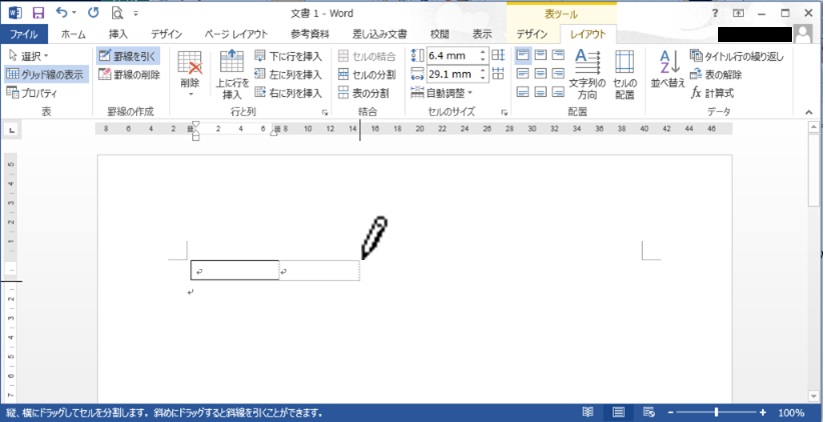Select align bottom left cell alignment
The height and width of the screenshot is (422, 825).
[x=523, y=92]
